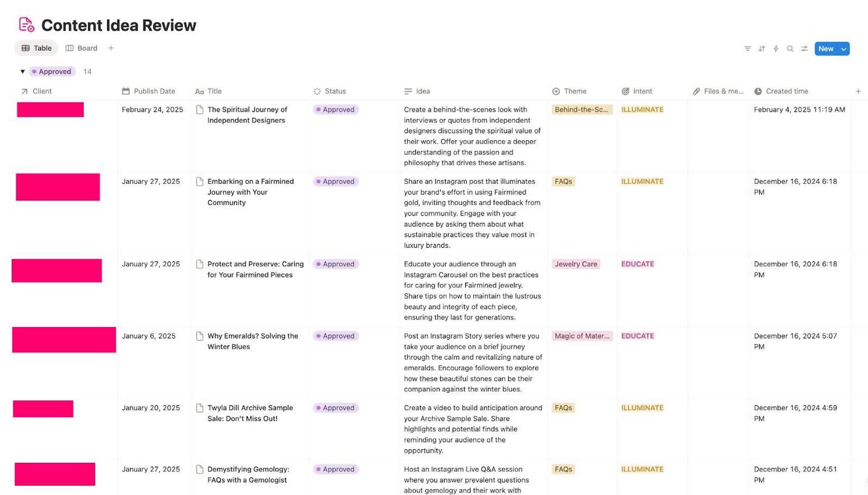Collapse the Approved group triangle

[x=23, y=71]
